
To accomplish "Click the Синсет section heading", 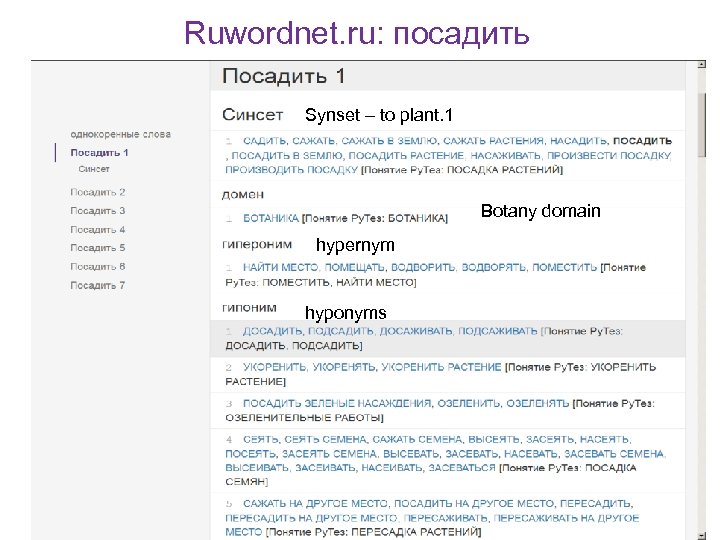I will 253,114.
